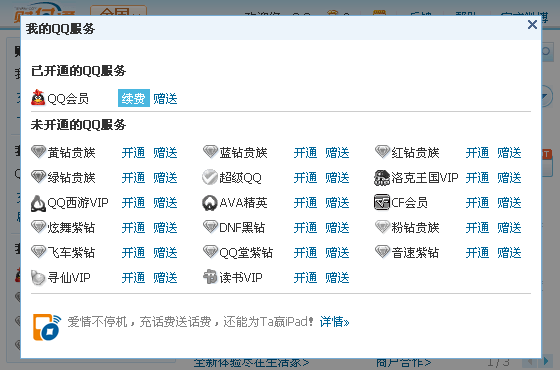
Task: Open 开通 for 炫舞紫钻
Action: tap(133, 228)
